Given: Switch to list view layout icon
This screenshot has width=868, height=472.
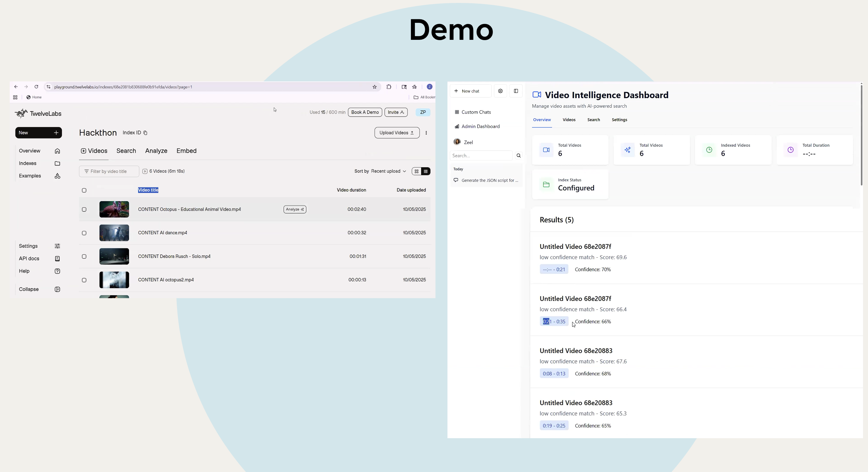Looking at the screenshot, I should (x=426, y=171).
